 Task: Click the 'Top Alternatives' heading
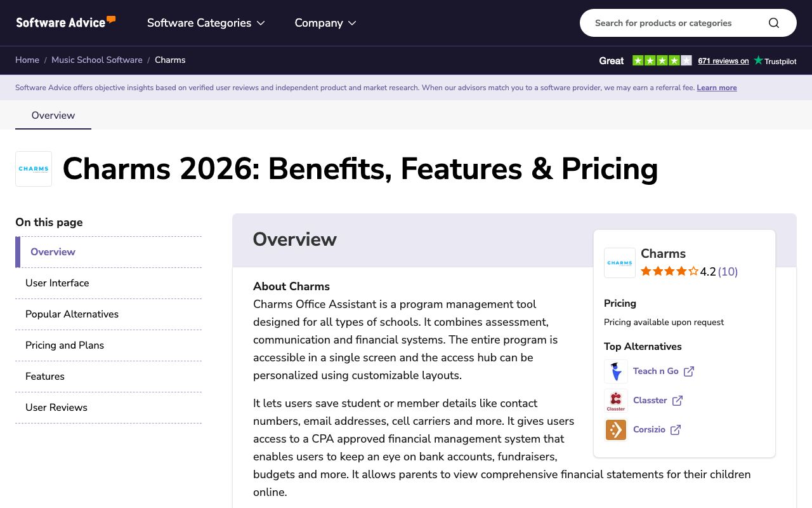pyautogui.click(x=643, y=347)
